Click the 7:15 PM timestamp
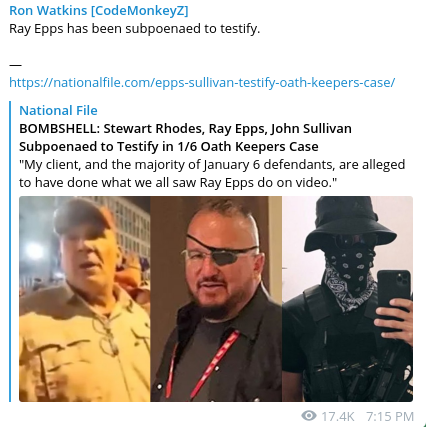426x427 pixels. (x=390, y=416)
